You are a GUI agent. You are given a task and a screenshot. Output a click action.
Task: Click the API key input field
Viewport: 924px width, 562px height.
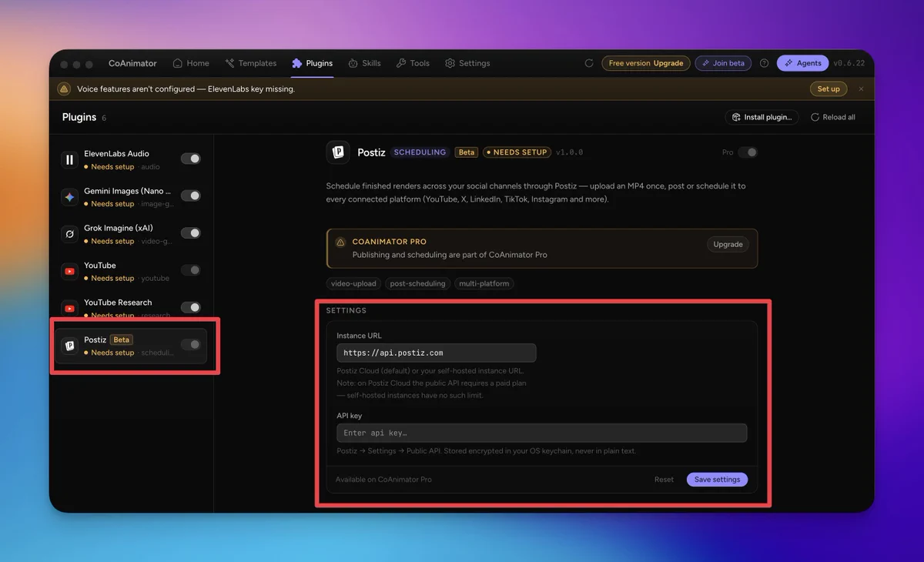point(542,433)
